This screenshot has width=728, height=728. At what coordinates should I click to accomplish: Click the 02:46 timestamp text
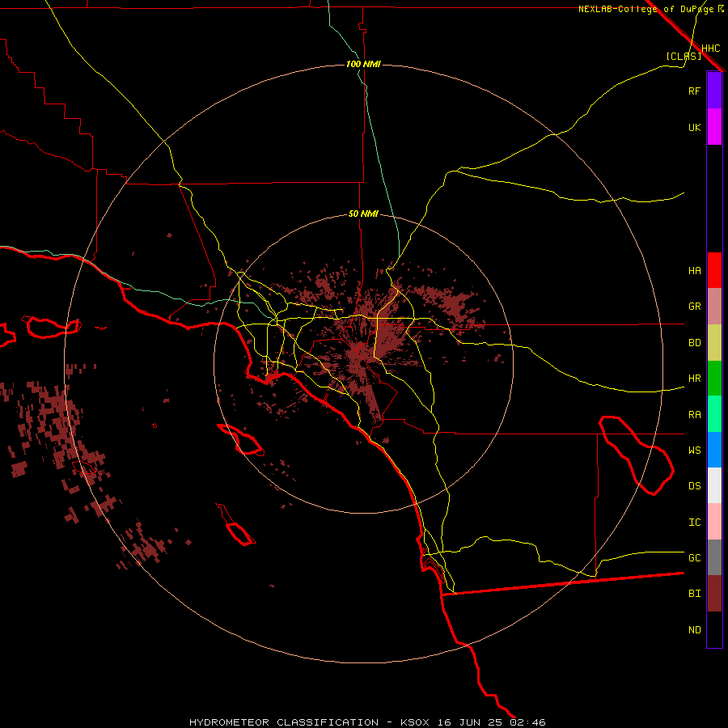(x=528, y=722)
